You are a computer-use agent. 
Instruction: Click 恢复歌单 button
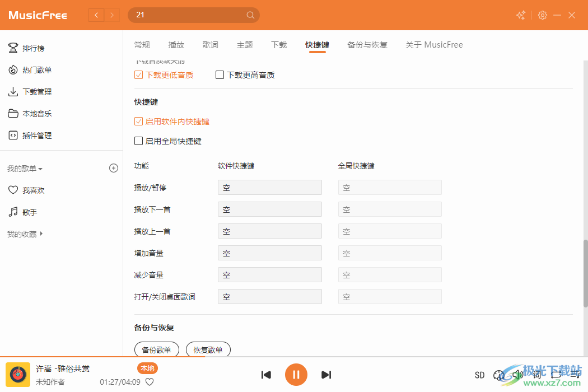tap(208, 349)
